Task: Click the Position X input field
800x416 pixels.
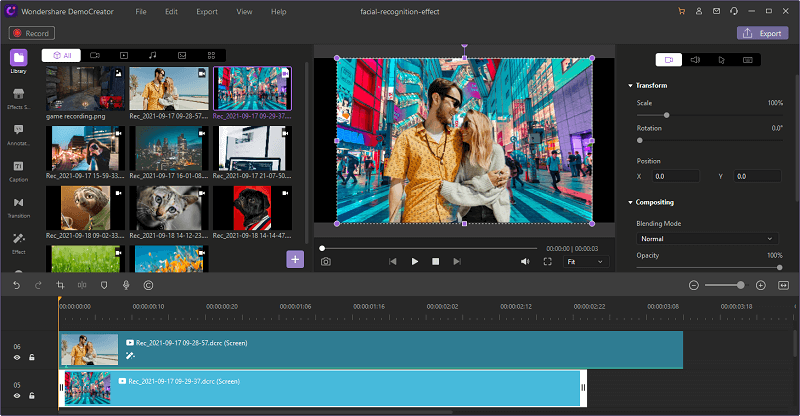Action: [676, 176]
